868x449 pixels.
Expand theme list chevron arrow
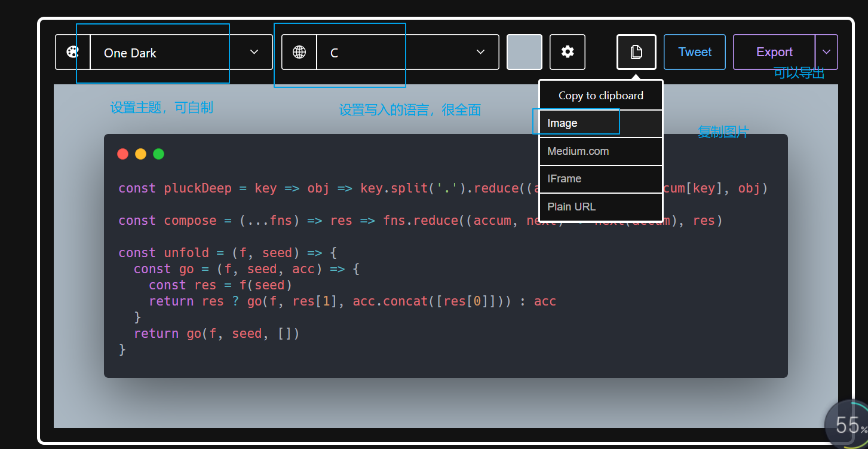254,52
